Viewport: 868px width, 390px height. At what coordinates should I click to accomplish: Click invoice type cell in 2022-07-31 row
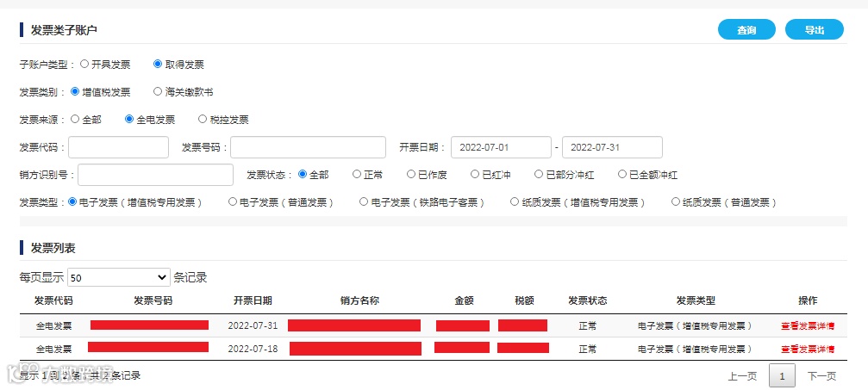tap(696, 325)
